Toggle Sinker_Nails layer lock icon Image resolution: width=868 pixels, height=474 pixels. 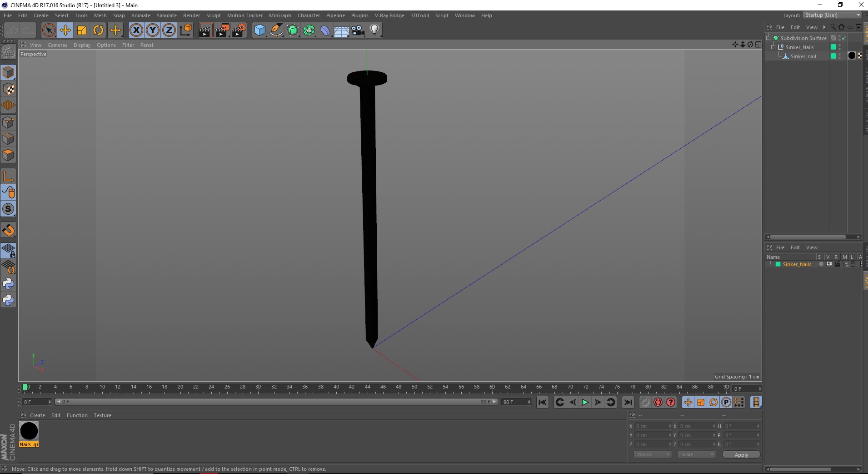(853, 264)
